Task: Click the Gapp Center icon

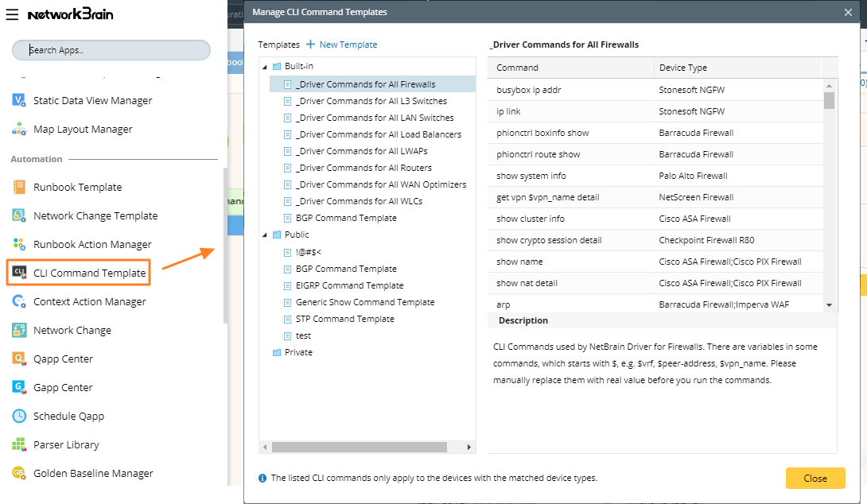Action: [19, 387]
